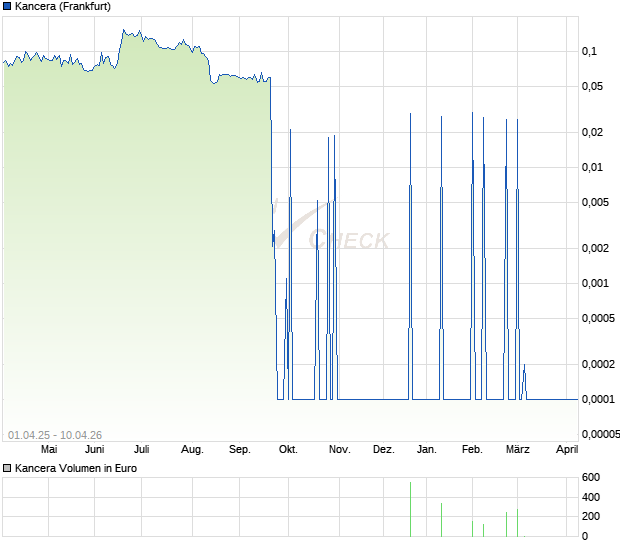Click the 'März' month label
This screenshot has height=546, width=620.
point(518,450)
